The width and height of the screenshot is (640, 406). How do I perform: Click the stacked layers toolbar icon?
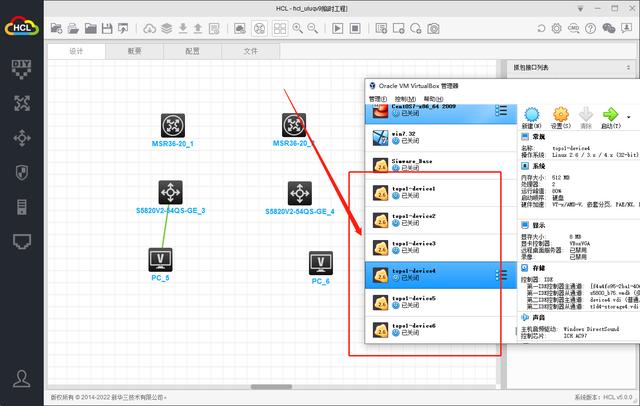point(167,28)
